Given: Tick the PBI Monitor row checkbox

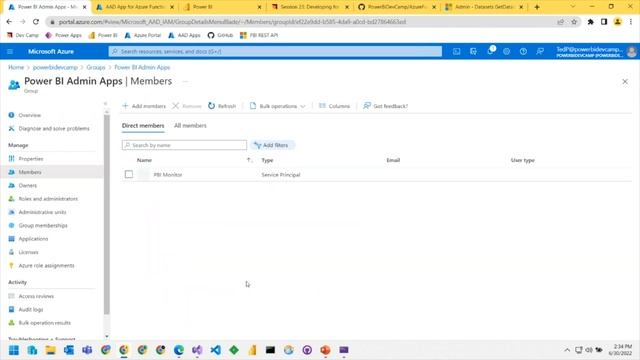Looking at the screenshot, I should (x=129, y=174).
